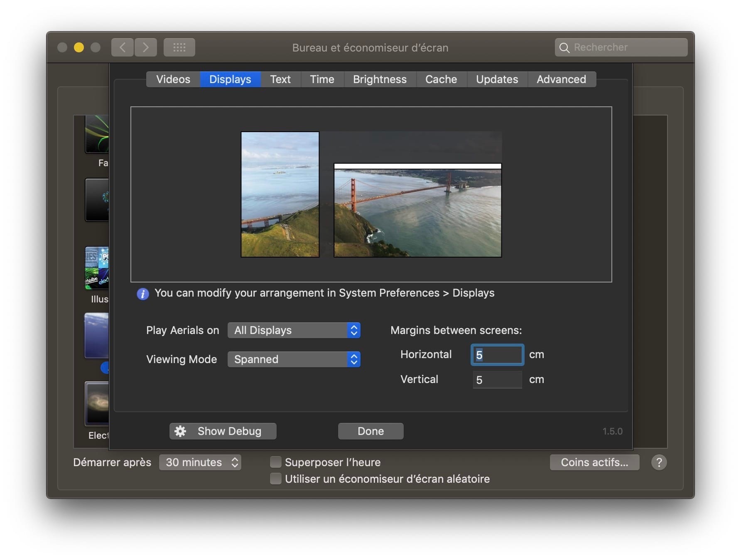Open the Text tab

click(280, 79)
